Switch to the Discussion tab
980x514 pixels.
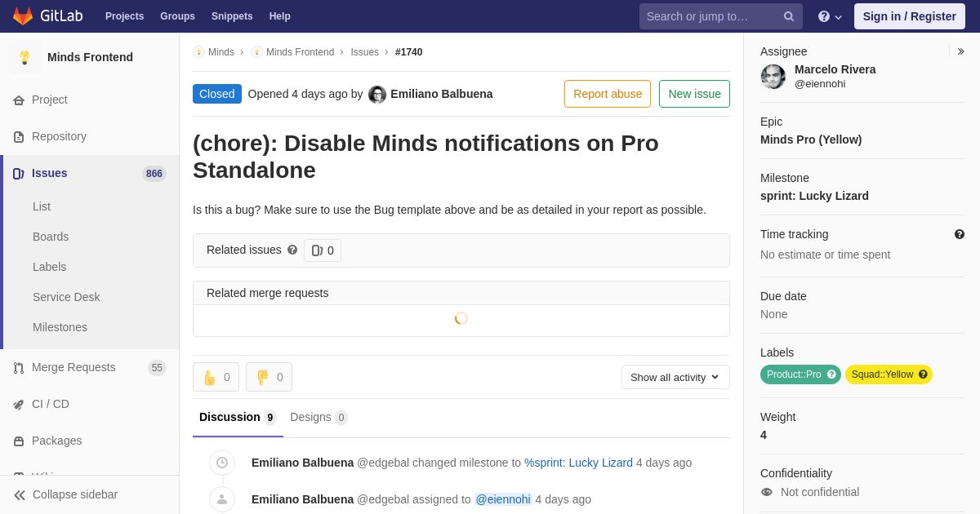coord(238,417)
